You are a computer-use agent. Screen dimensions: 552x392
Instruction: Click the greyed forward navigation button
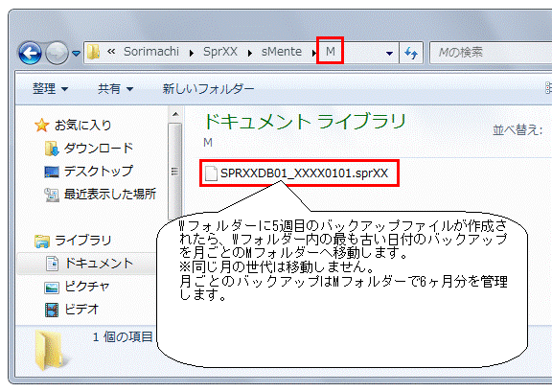pos(57,53)
